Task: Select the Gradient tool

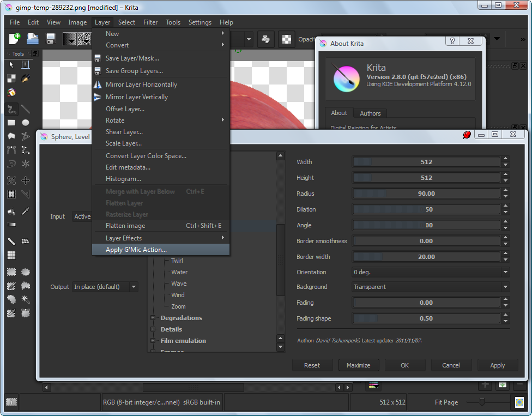Action: (11, 225)
